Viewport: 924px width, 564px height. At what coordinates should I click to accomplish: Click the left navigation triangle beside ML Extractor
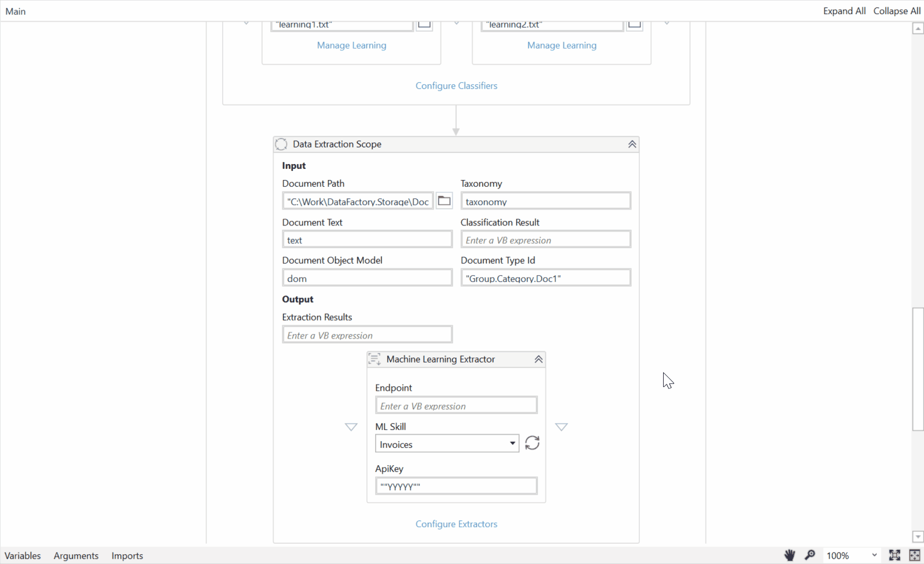pos(351,426)
